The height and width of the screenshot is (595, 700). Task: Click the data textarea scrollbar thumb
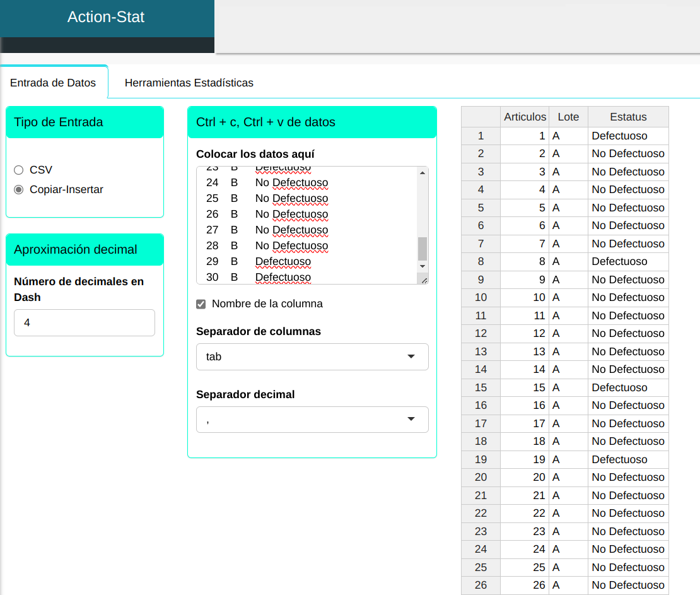tap(423, 249)
